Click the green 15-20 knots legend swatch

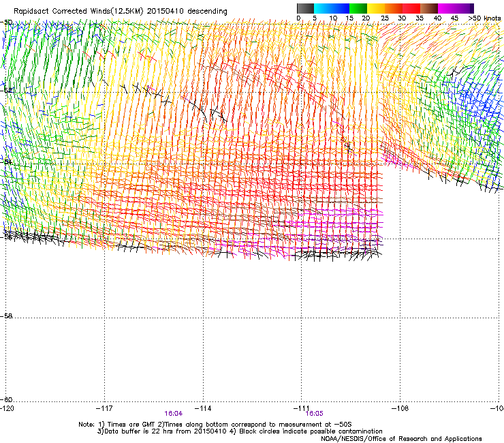358,8
